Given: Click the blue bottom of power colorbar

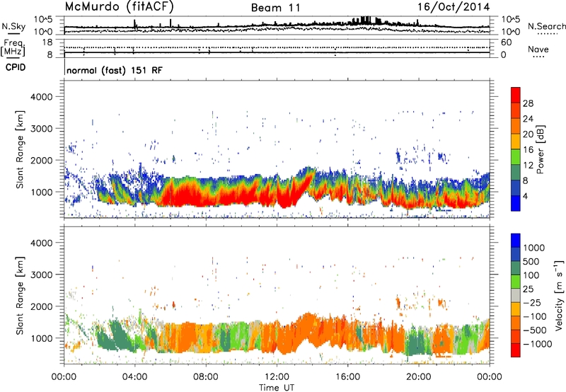Looking at the screenshot, I should pos(516,203).
